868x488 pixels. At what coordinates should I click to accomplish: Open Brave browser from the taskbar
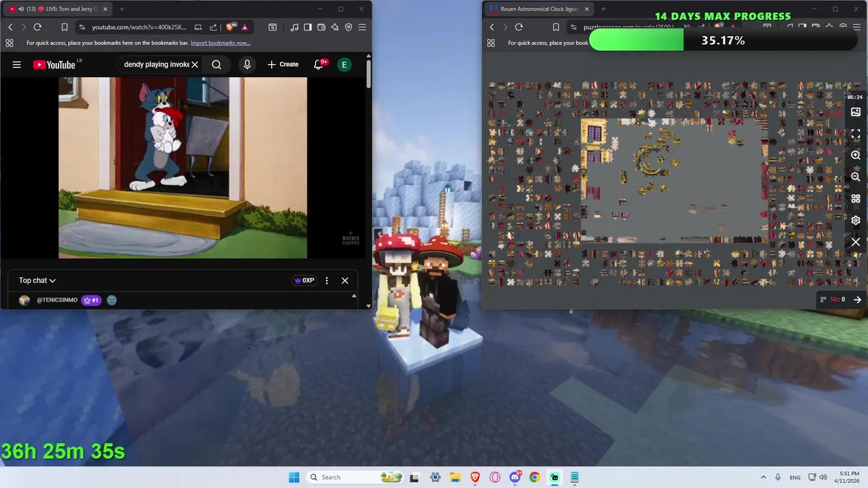pos(475,477)
